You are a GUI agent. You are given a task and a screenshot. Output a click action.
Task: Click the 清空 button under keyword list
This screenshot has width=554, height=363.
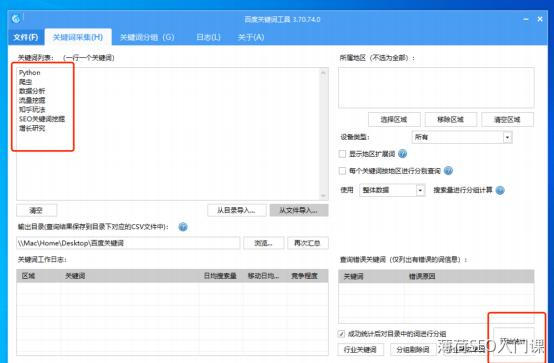[36, 210]
